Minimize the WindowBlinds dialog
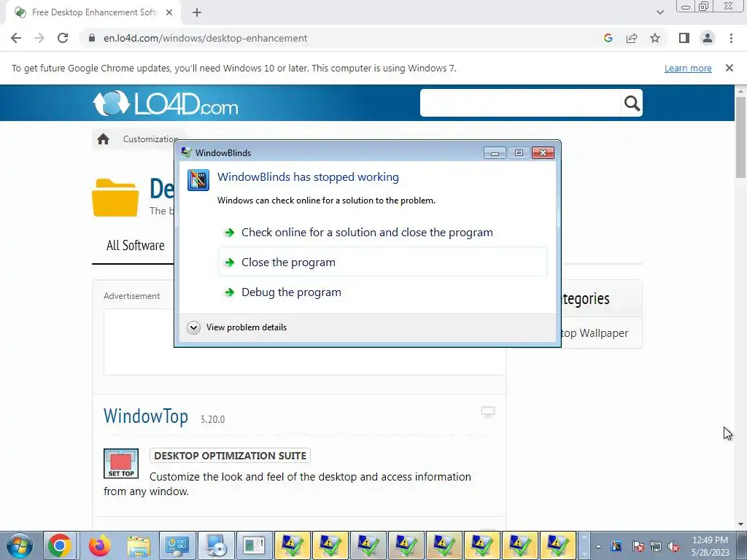747x560 pixels. pos(495,153)
